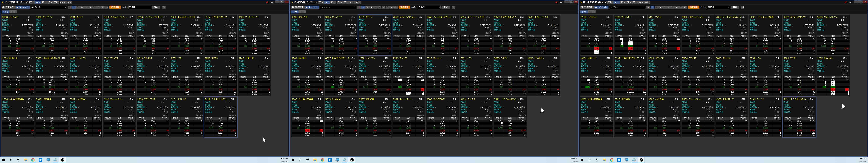Screen dimensions: 868x163
Task: Expand the 登録順 sort dropdown in left window
Action: [x=140, y=7]
